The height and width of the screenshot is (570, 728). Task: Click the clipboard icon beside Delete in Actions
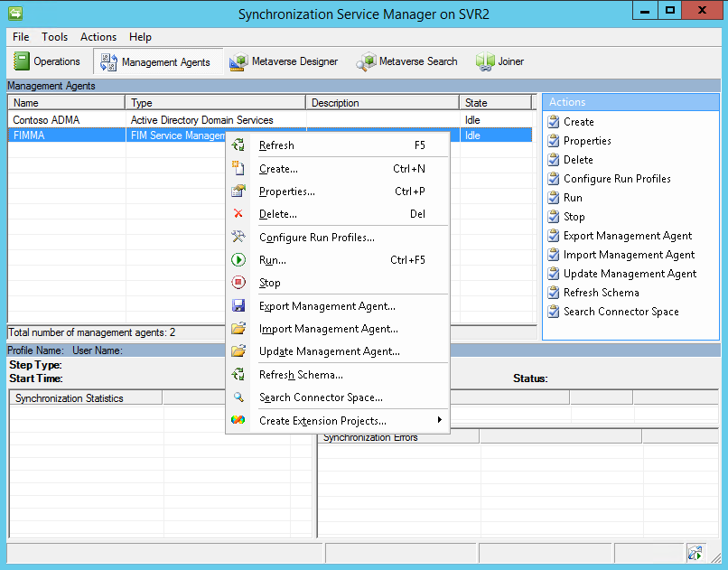click(554, 160)
